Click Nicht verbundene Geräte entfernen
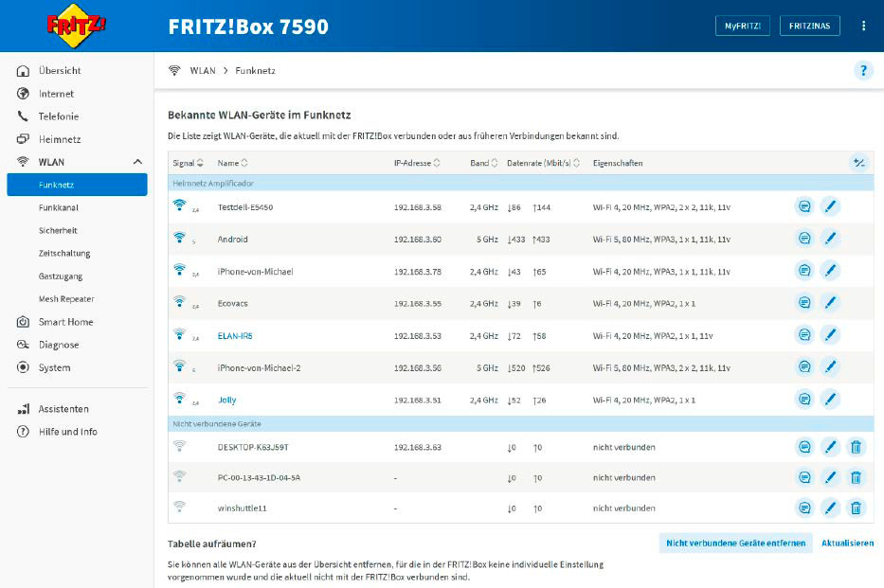 tap(736, 543)
